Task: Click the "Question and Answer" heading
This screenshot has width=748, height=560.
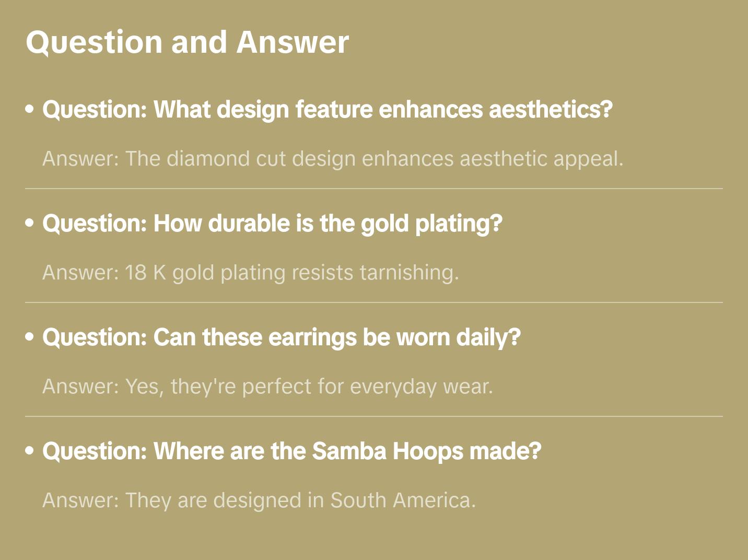Action: coord(187,42)
